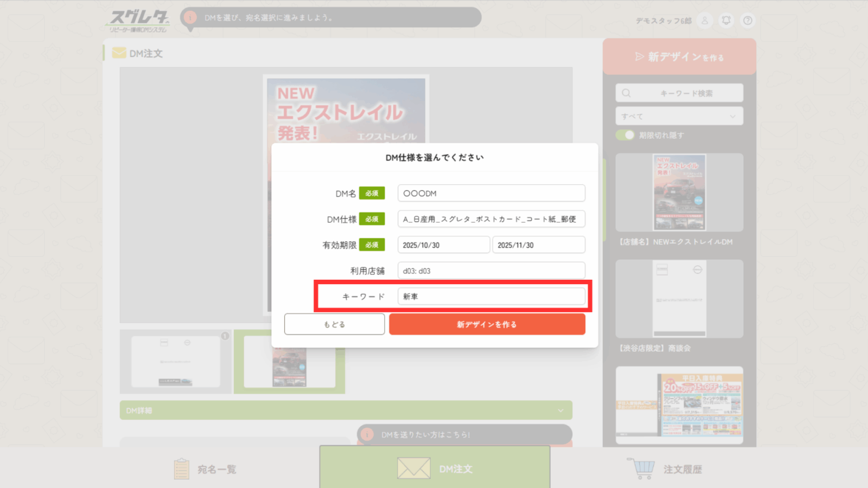Click the 注文履歴 cart icon
868x488 pixels.
point(643,468)
